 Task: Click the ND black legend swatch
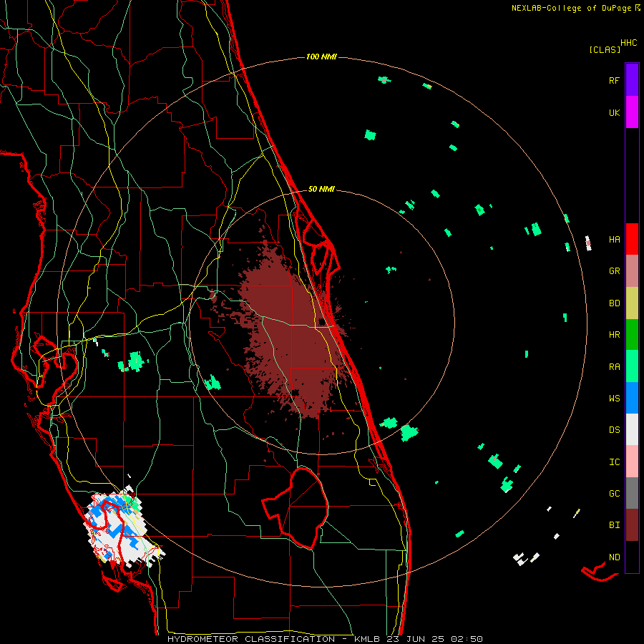pyautogui.click(x=632, y=557)
